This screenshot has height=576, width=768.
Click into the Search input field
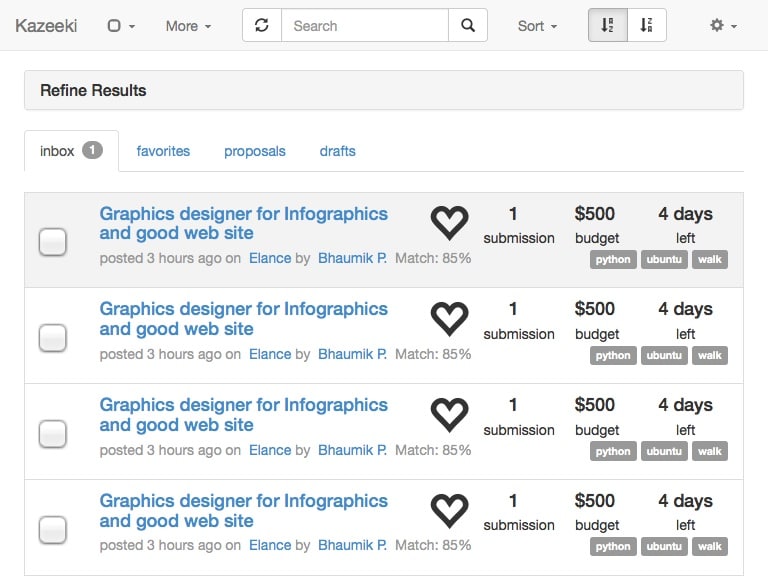[364, 26]
